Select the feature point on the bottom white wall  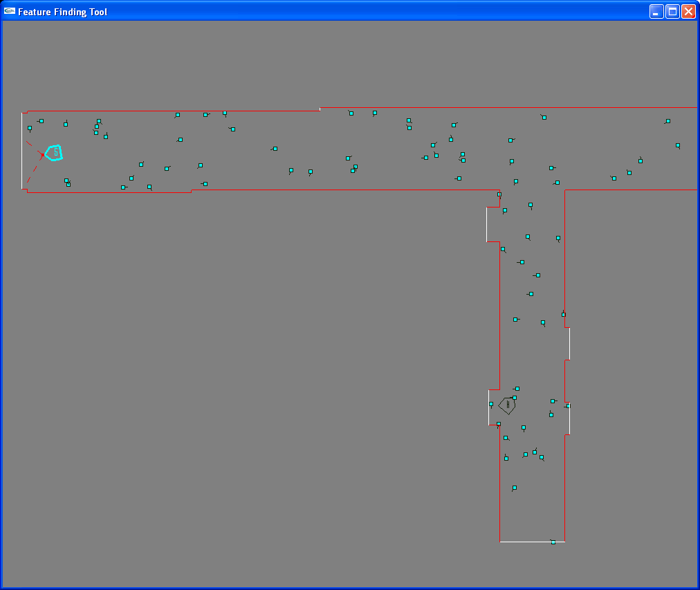553,542
